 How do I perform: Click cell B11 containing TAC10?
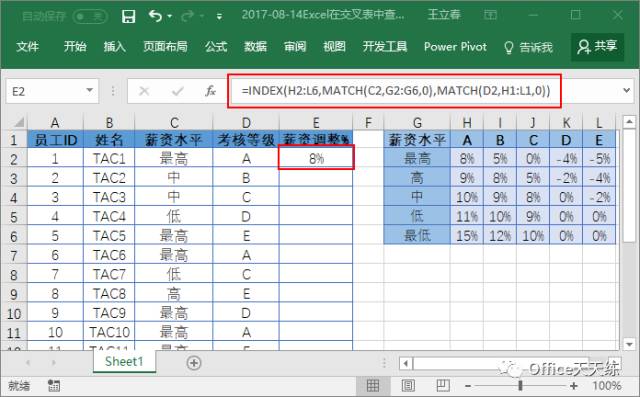pyautogui.click(x=109, y=332)
